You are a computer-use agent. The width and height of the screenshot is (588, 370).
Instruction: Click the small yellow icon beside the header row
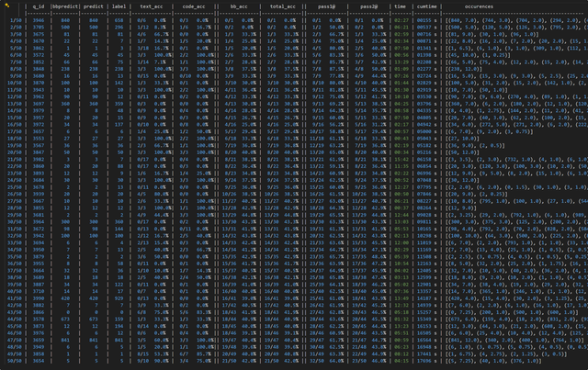point(7,6)
